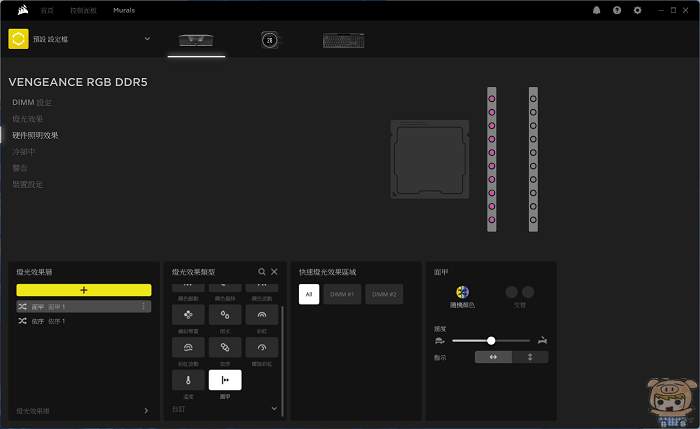Image resolution: width=700 pixels, height=429 pixels.
Task: Expand the 自訂 custom effects section
Action: point(274,408)
